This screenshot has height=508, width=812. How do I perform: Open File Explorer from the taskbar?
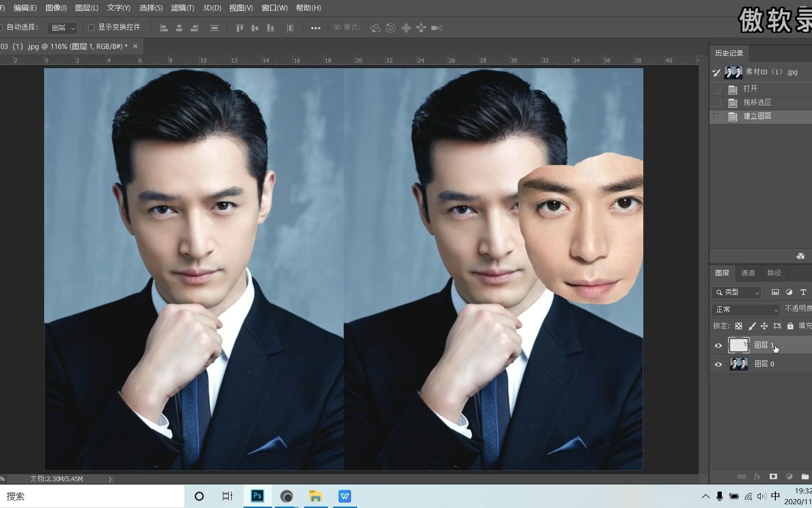click(315, 497)
